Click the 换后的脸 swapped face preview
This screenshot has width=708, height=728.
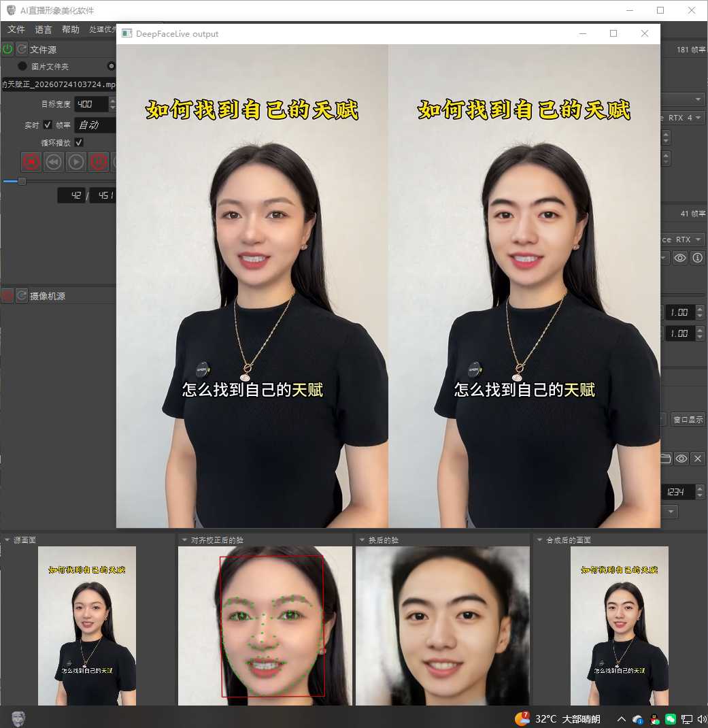coord(442,625)
